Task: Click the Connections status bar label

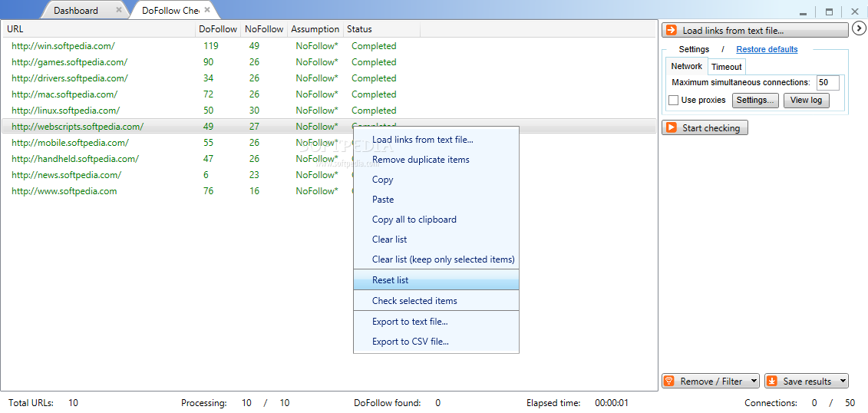Action: click(x=771, y=403)
